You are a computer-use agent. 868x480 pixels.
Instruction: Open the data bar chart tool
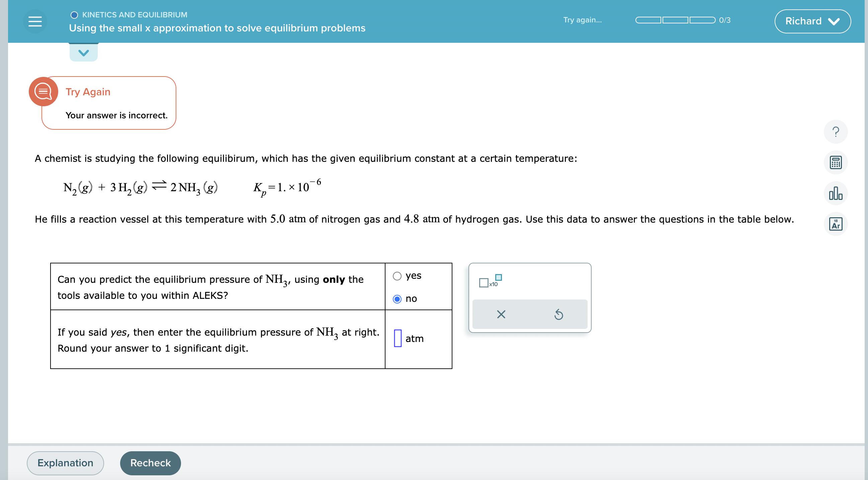(835, 193)
